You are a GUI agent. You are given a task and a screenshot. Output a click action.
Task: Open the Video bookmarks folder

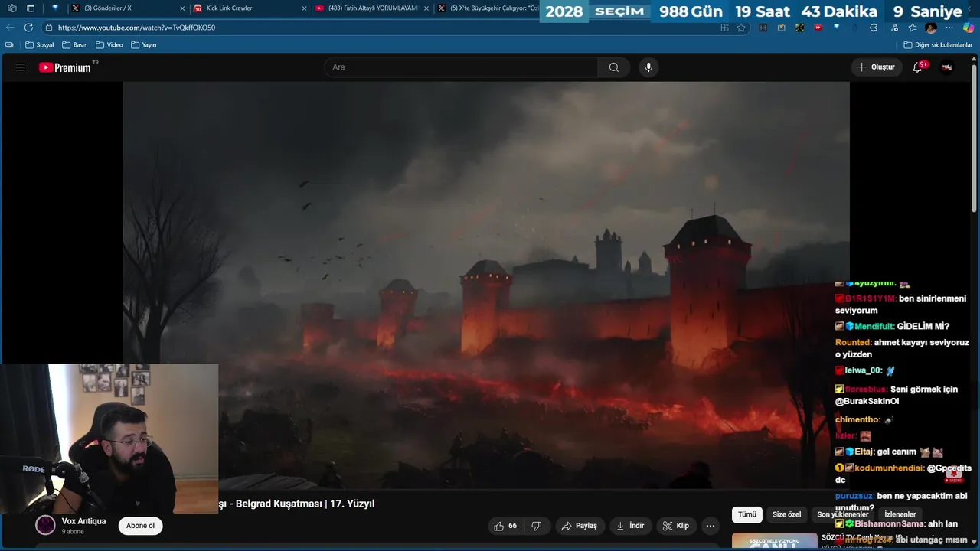pyautogui.click(x=109, y=45)
